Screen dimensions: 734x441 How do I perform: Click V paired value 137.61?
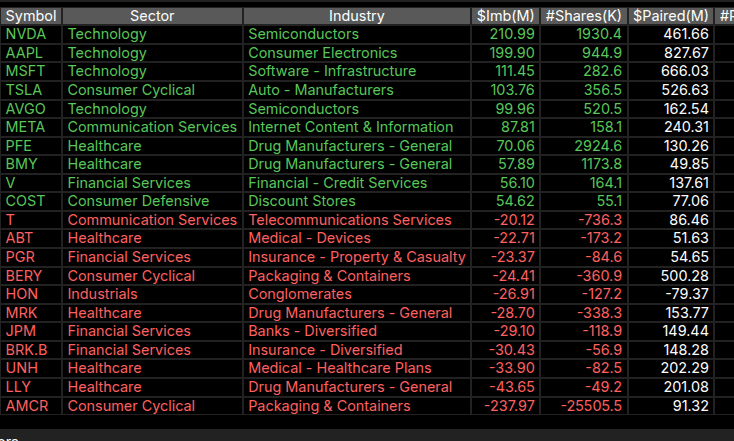[671, 183]
